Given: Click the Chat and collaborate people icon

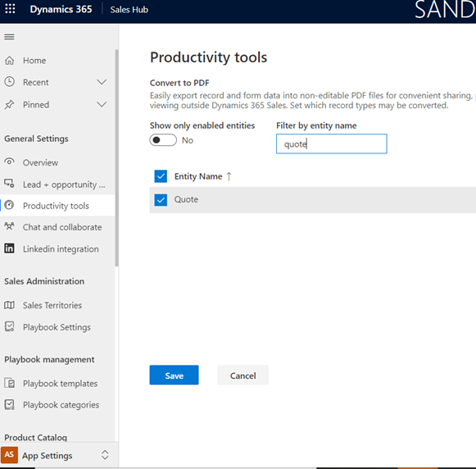Looking at the screenshot, I should (9, 226).
